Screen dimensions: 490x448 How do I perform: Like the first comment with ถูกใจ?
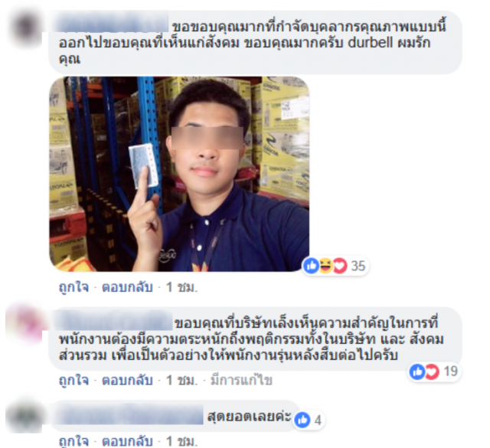(x=73, y=287)
